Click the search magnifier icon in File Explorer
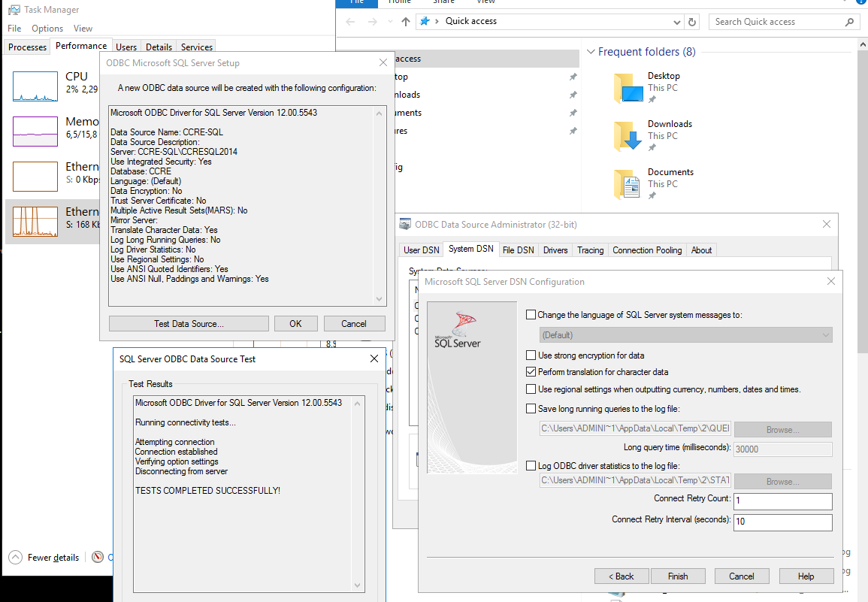This screenshot has height=602, width=868. point(850,22)
